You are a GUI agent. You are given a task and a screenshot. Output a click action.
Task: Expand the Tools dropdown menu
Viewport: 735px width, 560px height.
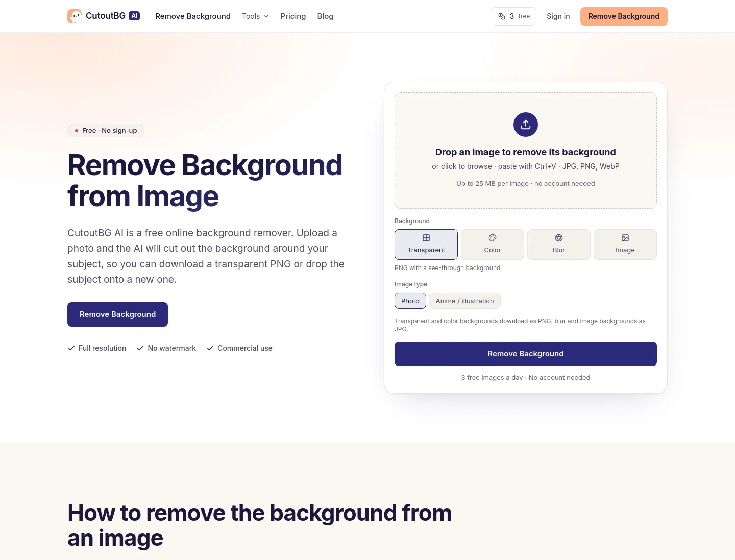pyautogui.click(x=255, y=16)
